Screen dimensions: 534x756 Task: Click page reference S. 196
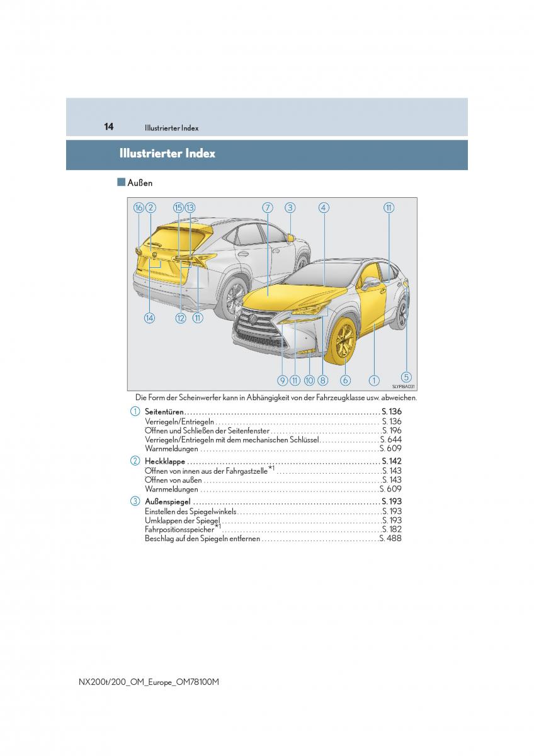[391, 430]
